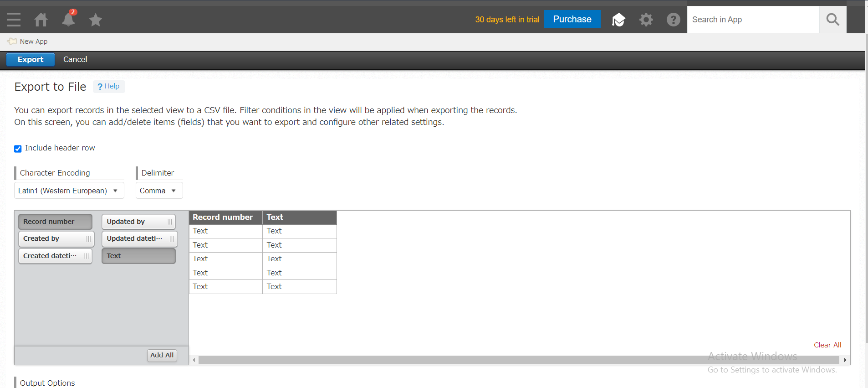This screenshot has height=388, width=868.
Task: Click the search magnifier icon
Action: coord(832,20)
